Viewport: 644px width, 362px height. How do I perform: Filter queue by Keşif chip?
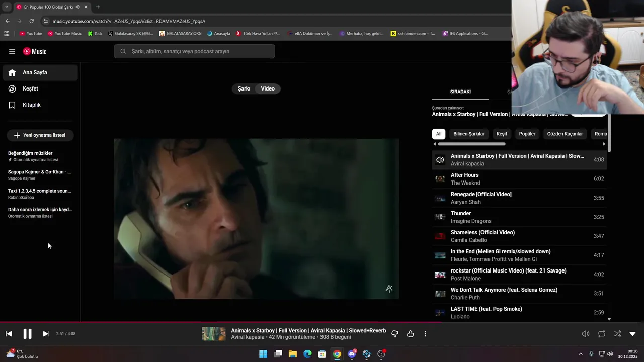coord(502,134)
